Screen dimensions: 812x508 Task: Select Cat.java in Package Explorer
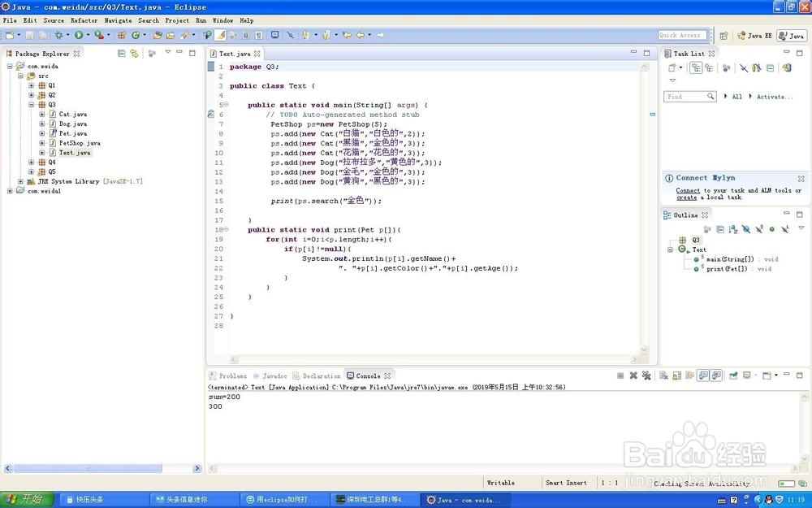(72, 114)
